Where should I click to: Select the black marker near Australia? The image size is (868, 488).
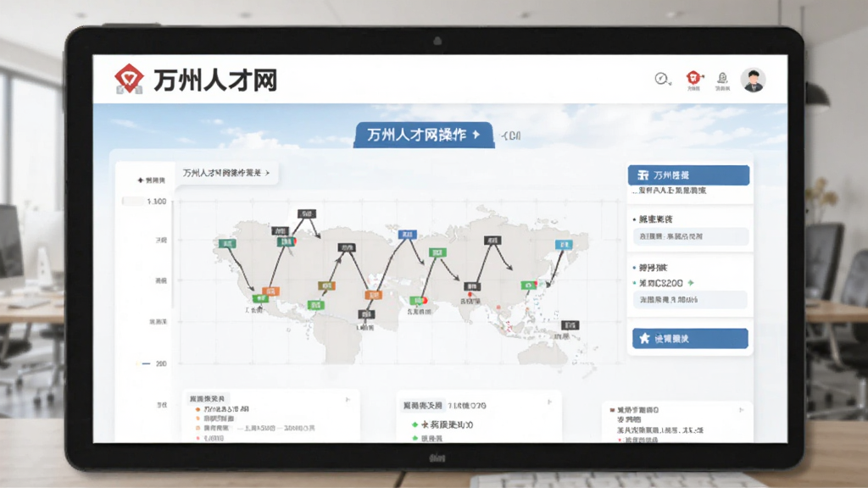click(570, 325)
